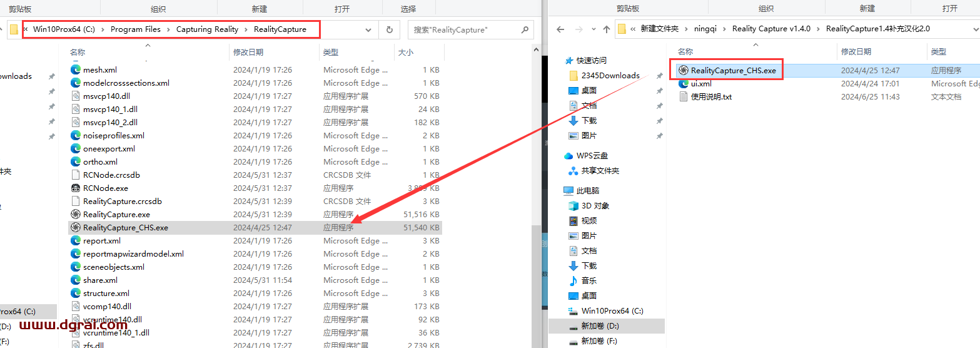Image resolution: width=980 pixels, height=348 pixels.
Task: Open 快速访问 in the navigation pane
Action: click(585, 61)
